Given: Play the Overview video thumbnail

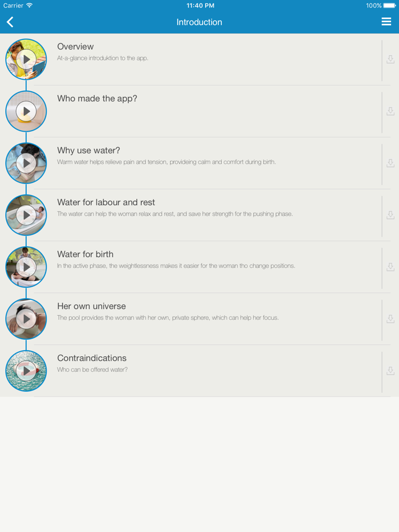Looking at the screenshot, I should (x=26, y=59).
